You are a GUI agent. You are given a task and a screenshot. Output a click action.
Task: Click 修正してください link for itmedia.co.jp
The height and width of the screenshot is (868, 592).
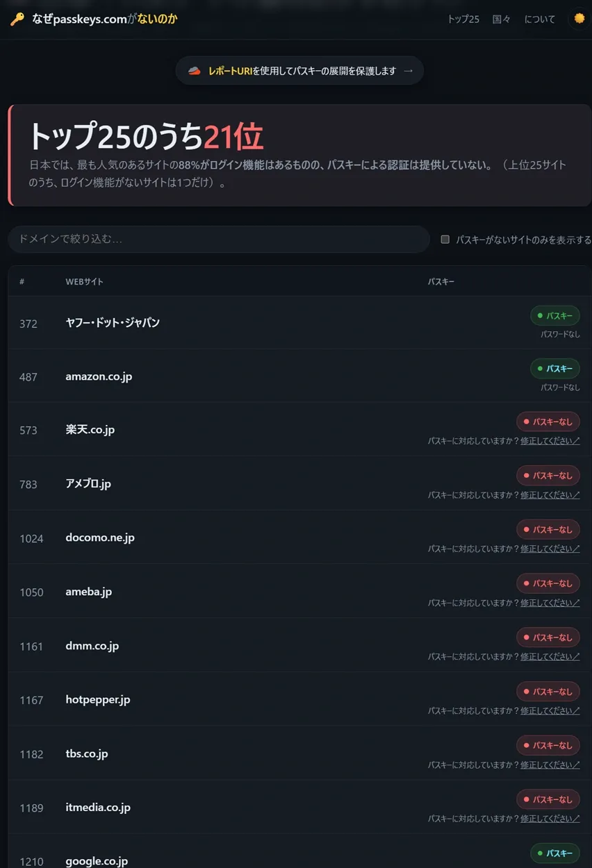(550, 819)
